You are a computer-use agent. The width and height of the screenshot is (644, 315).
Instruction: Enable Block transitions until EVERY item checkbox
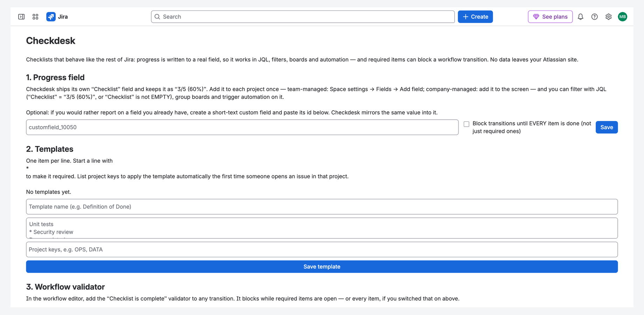(x=466, y=124)
